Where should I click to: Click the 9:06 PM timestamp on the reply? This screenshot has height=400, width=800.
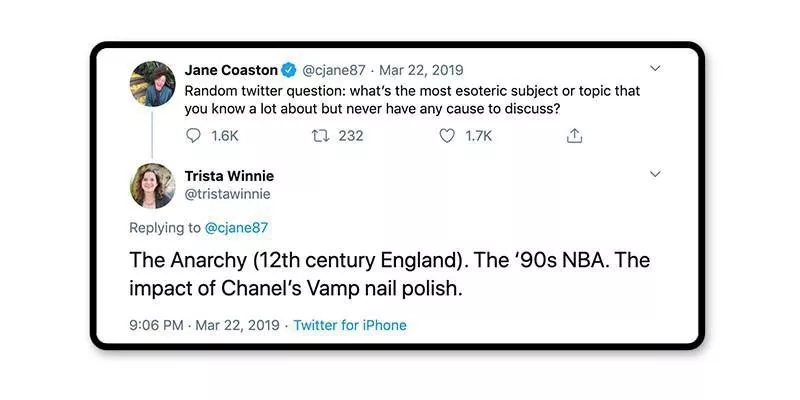[x=156, y=325]
